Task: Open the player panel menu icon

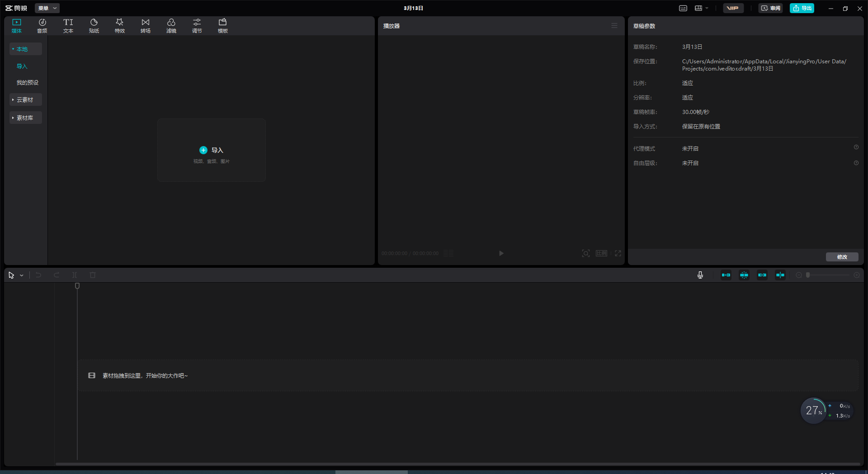Action: (614, 26)
